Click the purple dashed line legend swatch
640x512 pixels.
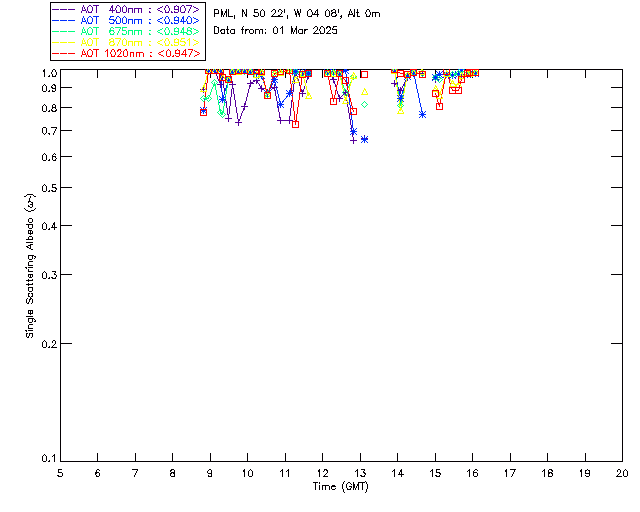(x=64, y=9)
